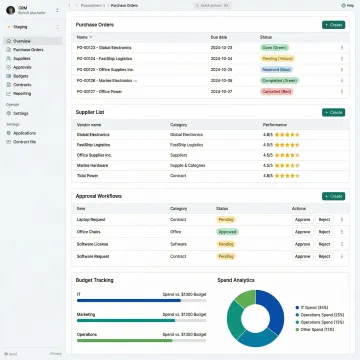Select the Total Power vendor name
360x360 pixels.
87,176
